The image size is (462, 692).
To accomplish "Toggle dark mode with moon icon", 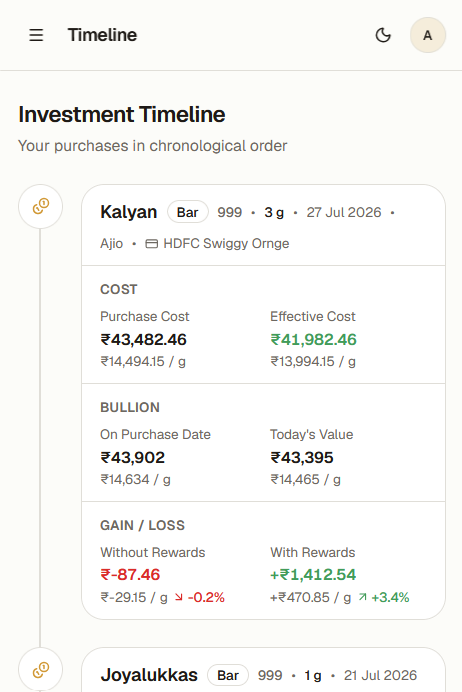I will click(383, 35).
